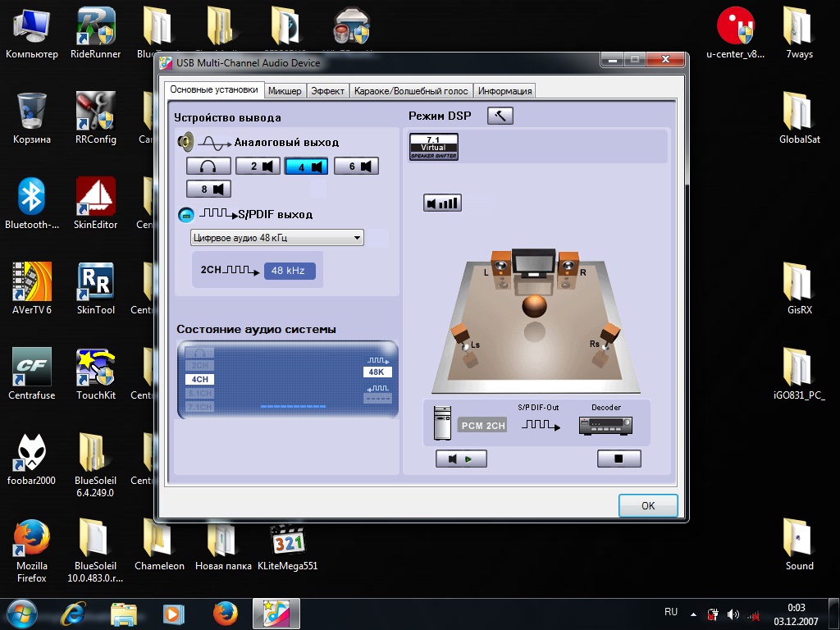The width and height of the screenshot is (840, 630).
Task: Select headphones analog output mode
Action: click(208, 167)
